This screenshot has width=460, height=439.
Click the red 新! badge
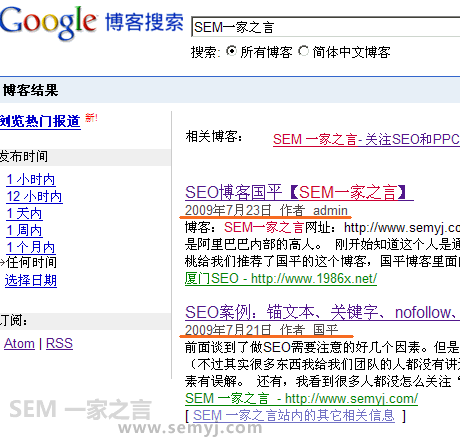click(91, 117)
